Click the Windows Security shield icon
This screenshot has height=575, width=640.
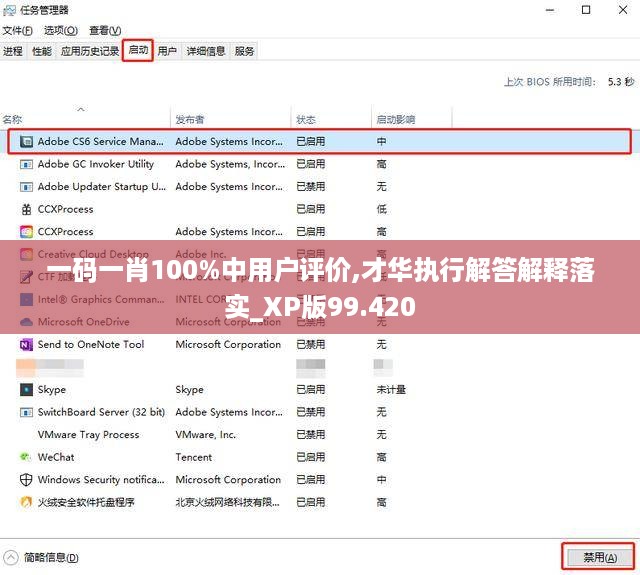(x=26, y=480)
